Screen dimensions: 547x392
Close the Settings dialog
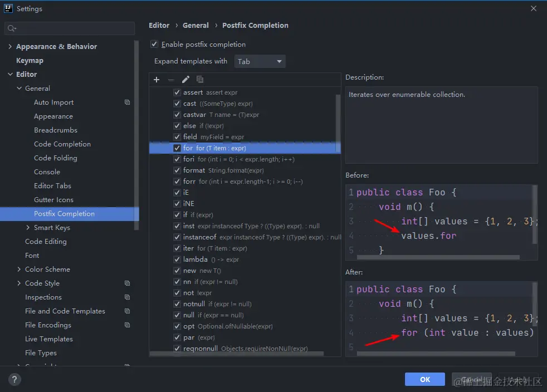[x=534, y=8]
